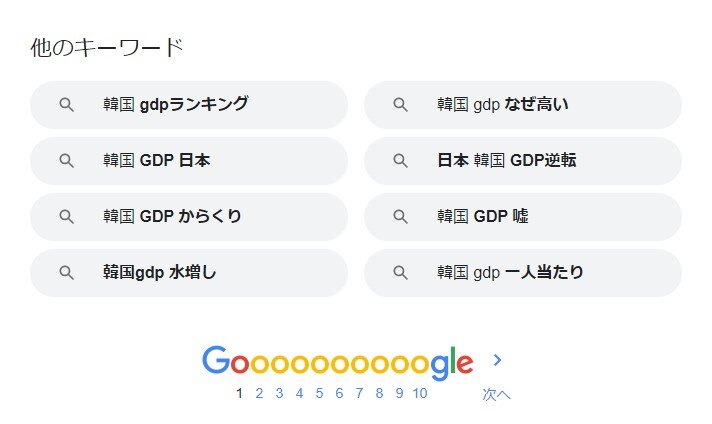The height and width of the screenshot is (424, 712).
Task: Select related search 韓国 gdp 一人当たり
Action: point(523,273)
